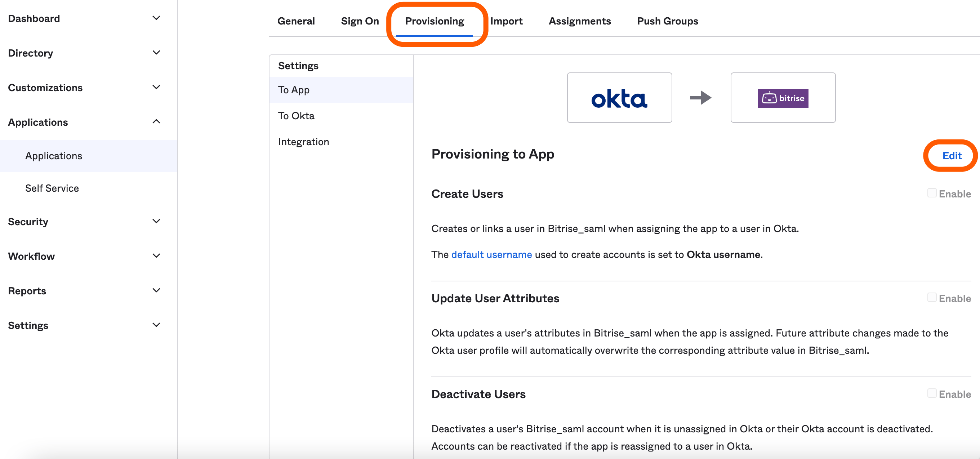Expand the Dashboard sidebar section
Viewport: 980px width, 459px height.
156,18
